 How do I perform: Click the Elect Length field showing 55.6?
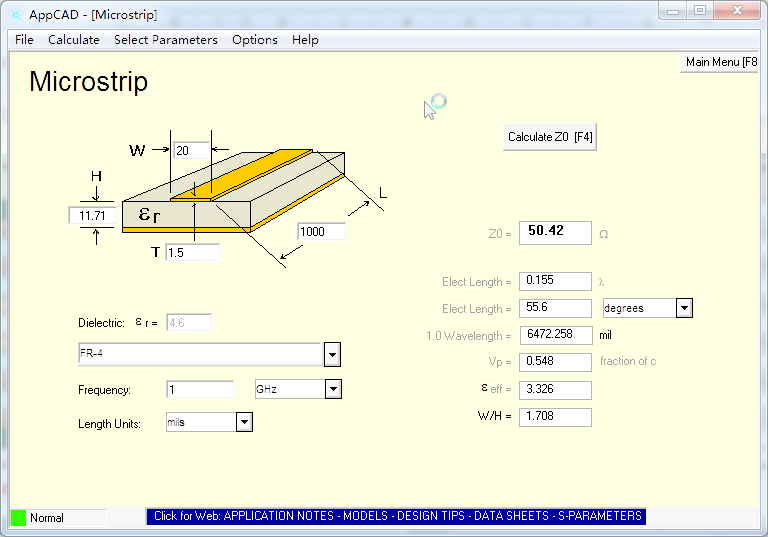tap(555, 308)
